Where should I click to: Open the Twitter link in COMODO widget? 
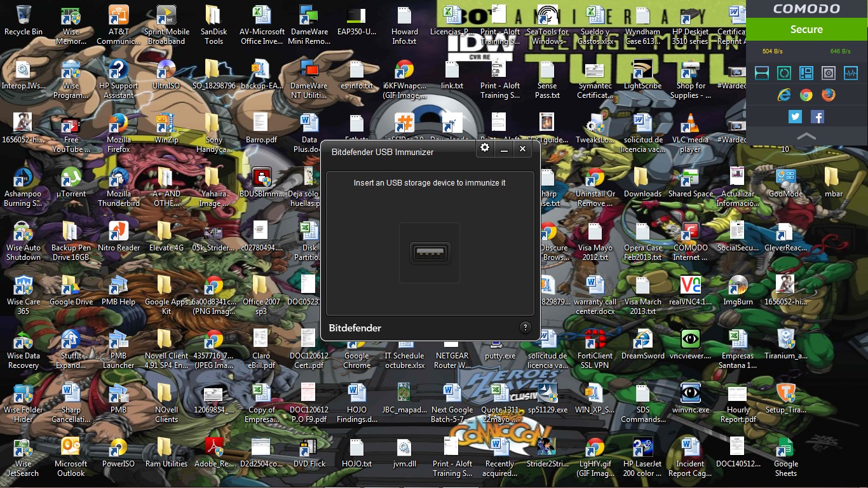(x=795, y=117)
